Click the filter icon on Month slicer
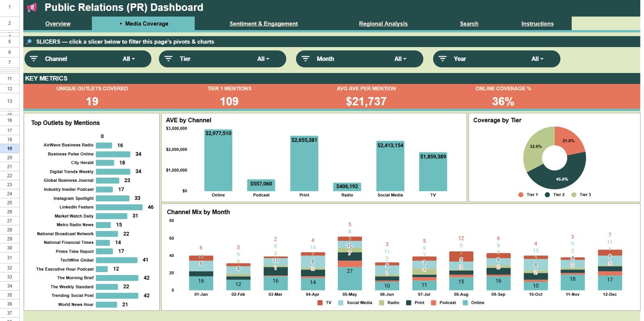Screen dimensions: 644x321 point(305,59)
